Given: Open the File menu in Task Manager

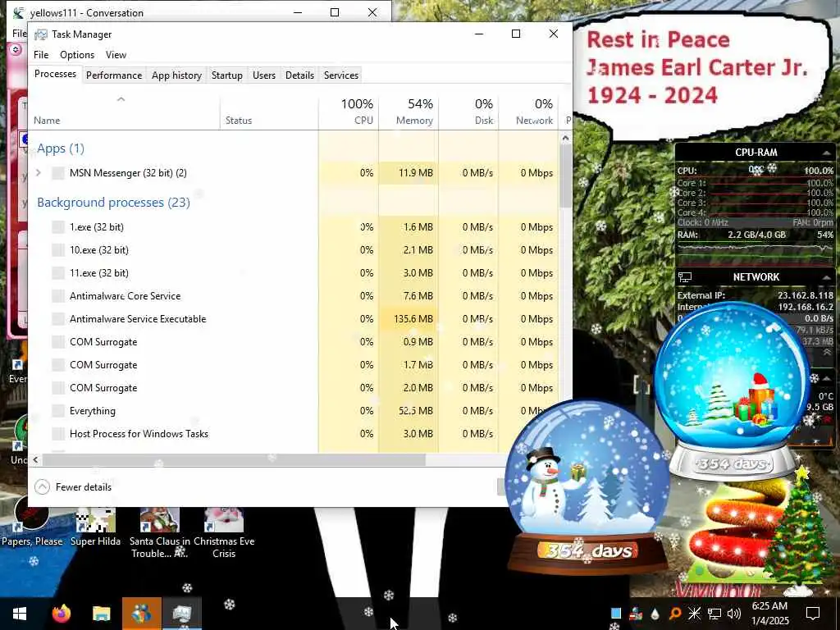Looking at the screenshot, I should [x=41, y=55].
